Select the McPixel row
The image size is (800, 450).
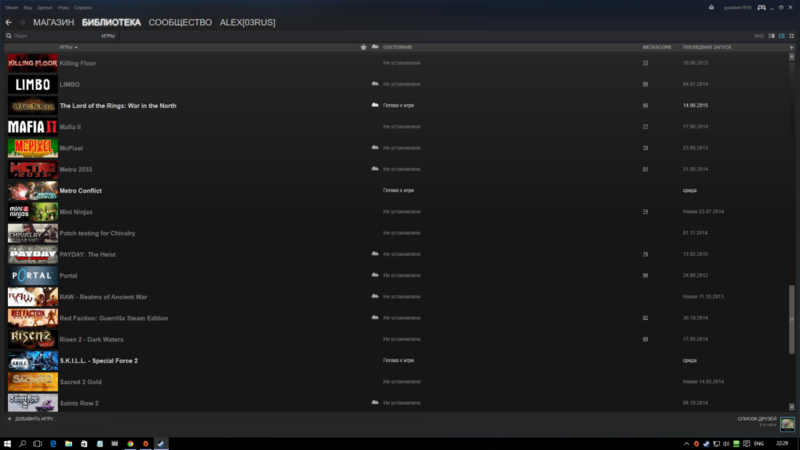point(396,148)
